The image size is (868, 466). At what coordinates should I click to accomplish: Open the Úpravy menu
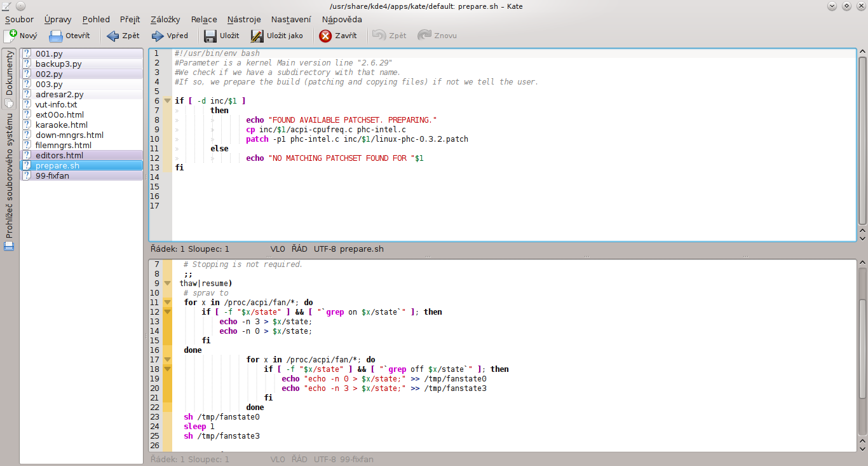coord(58,19)
